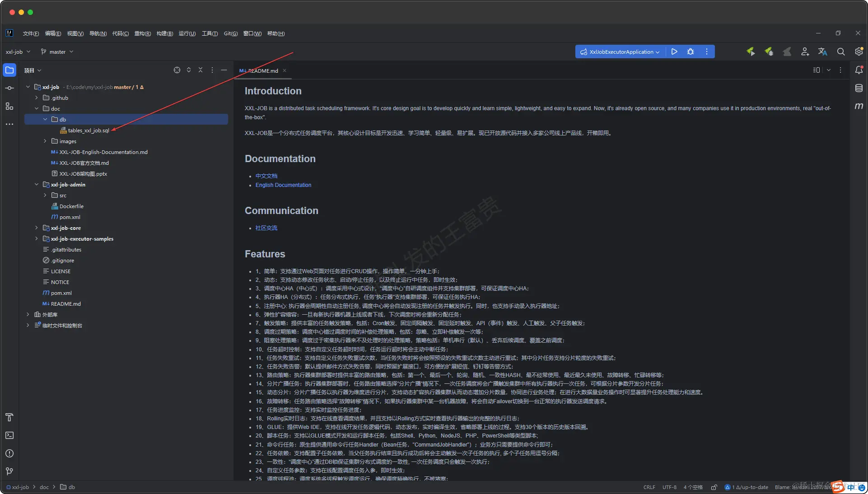Image resolution: width=868 pixels, height=494 pixels.
Task: Expand the xxl-job-core module
Action: pyautogui.click(x=37, y=228)
